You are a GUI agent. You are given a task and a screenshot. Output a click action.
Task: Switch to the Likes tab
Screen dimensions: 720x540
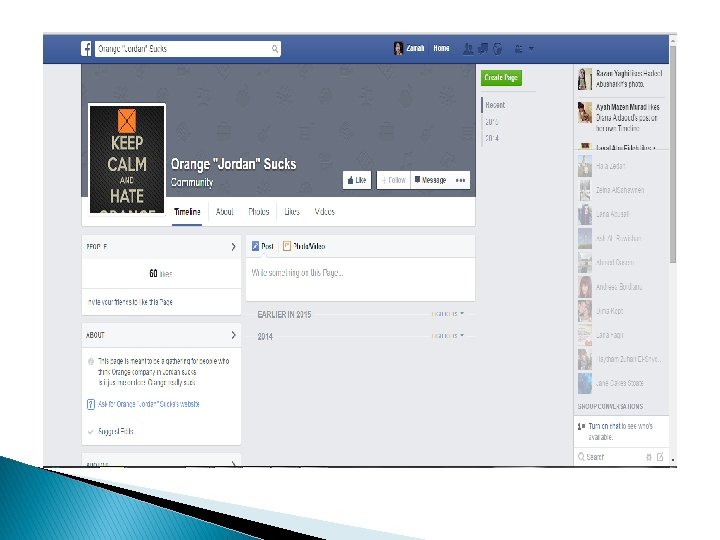pyautogui.click(x=292, y=212)
